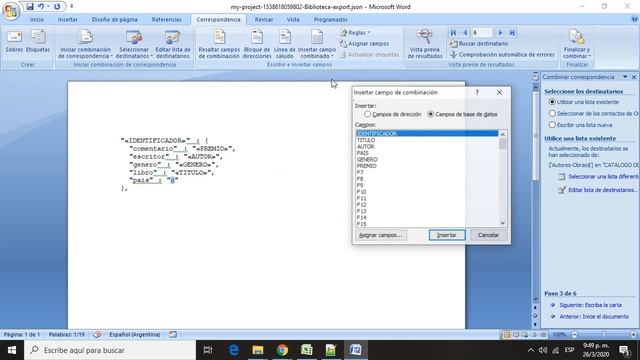640x360 pixels.
Task: Toggle Vista previa de resultados
Action: tap(424, 44)
